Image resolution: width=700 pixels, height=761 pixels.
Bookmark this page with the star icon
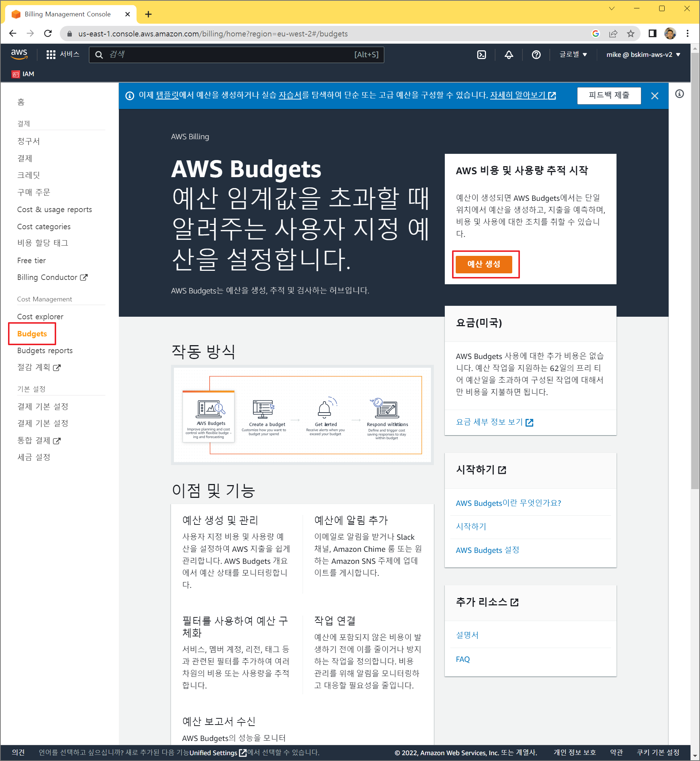[631, 34]
